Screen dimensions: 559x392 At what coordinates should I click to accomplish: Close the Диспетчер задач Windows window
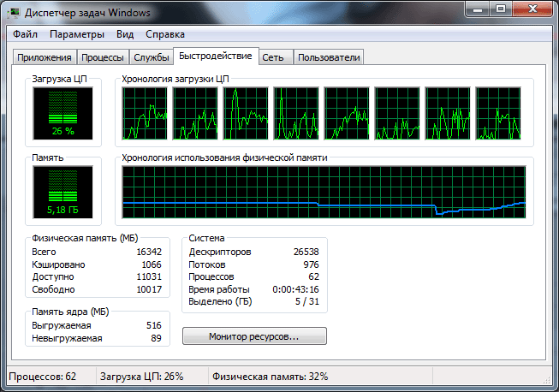(x=532, y=9)
